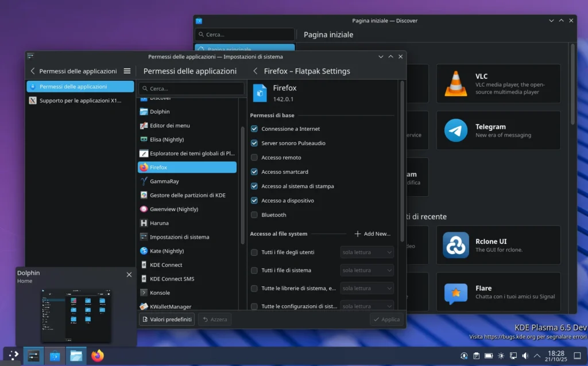Open the sola lettura dropdown for user files
The image size is (588, 366).
click(366, 252)
